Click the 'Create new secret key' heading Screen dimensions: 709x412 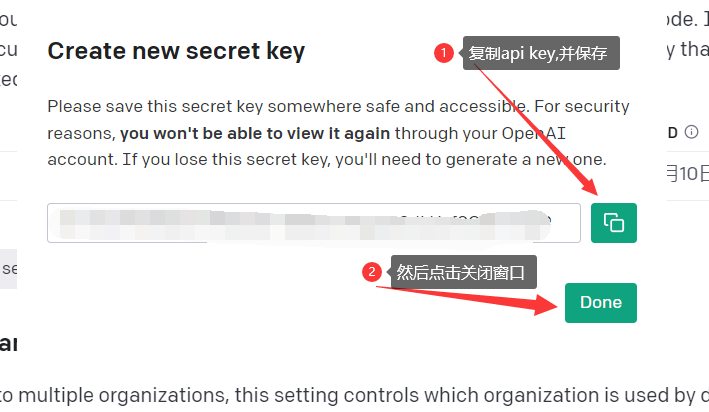coord(176,51)
